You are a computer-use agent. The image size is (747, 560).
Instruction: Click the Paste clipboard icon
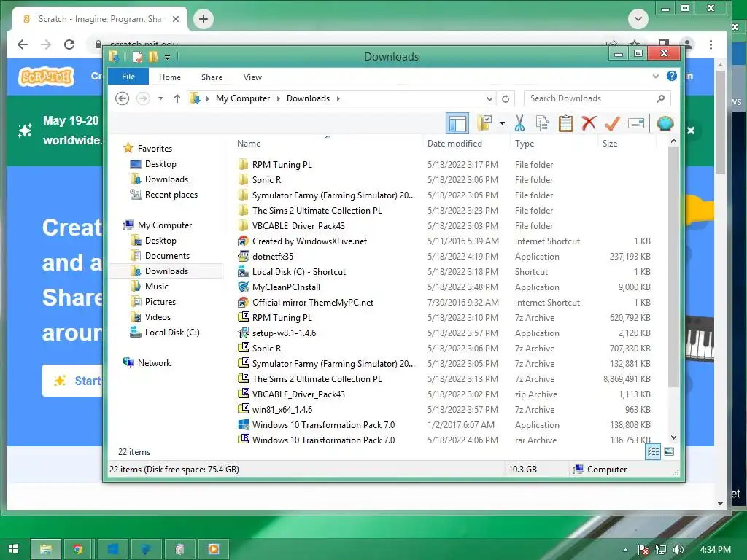coord(565,123)
